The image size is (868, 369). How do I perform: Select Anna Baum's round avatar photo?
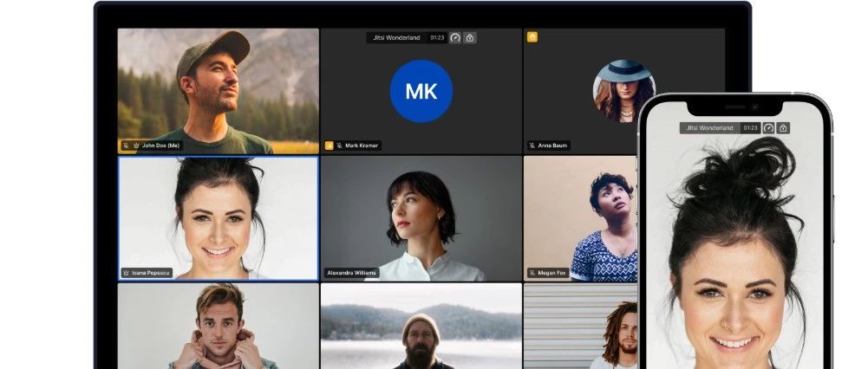[623, 91]
